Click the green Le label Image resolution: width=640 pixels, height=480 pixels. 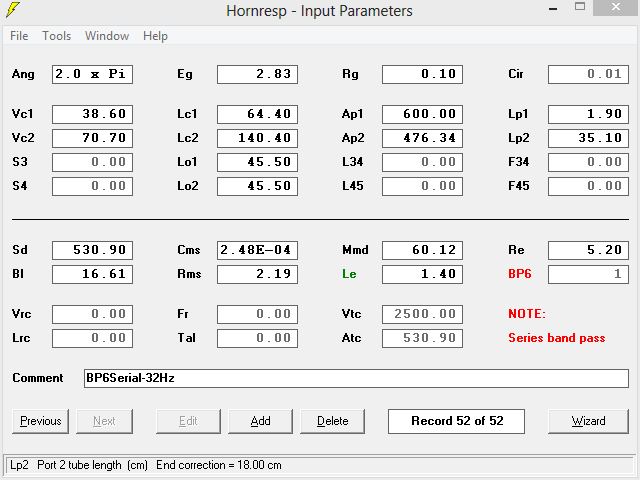349,274
